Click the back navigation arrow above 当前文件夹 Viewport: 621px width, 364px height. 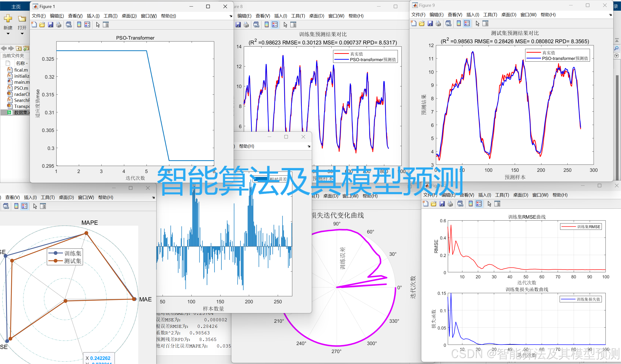click(x=4, y=48)
